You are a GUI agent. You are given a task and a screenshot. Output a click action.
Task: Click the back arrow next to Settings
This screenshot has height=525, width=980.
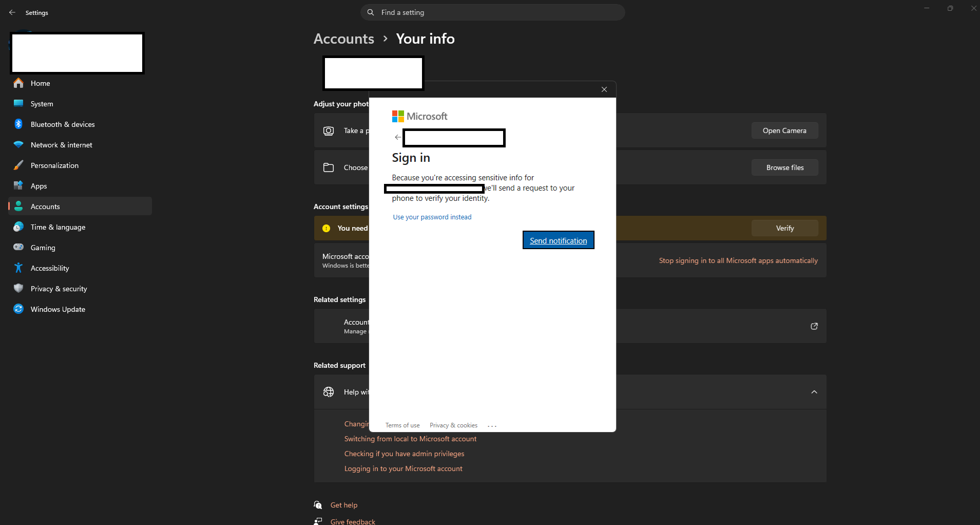[x=12, y=12]
